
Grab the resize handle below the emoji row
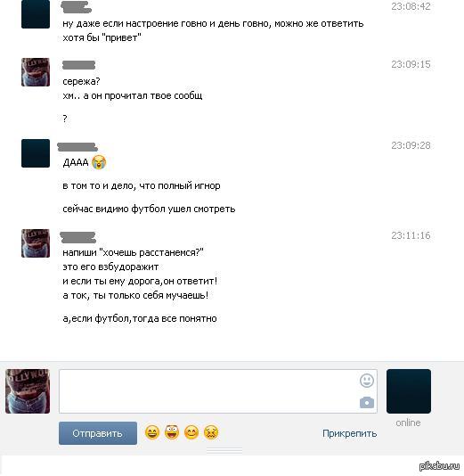(x=224, y=451)
